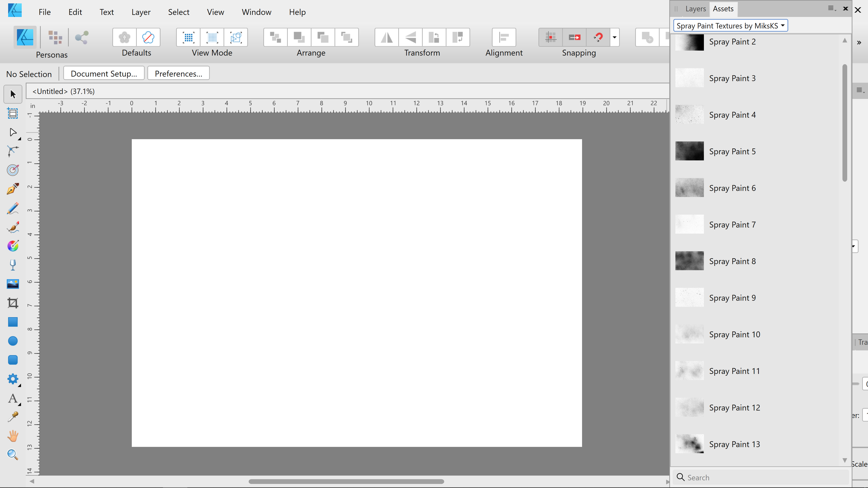The height and width of the screenshot is (488, 868).
Task: Click Rotate Clockwise transform icon
Action: [458, 37]
